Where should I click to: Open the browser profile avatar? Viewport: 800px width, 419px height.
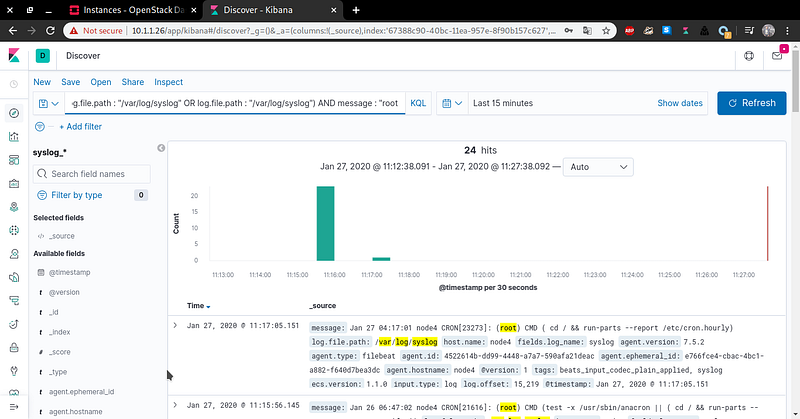pyautogui.click(x=768, y=31)
